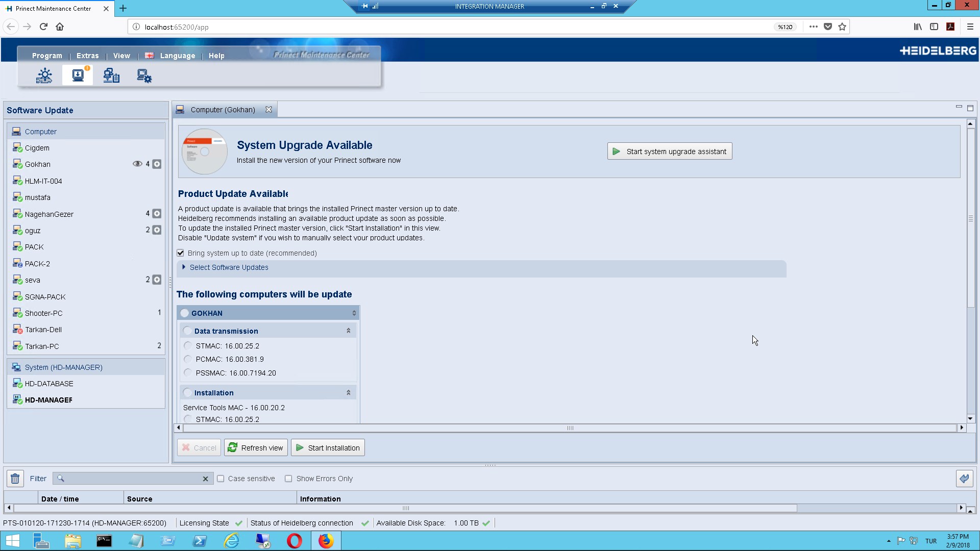Click Start system upgrade assistant button

pyautogui.click(x=669, y=152)
